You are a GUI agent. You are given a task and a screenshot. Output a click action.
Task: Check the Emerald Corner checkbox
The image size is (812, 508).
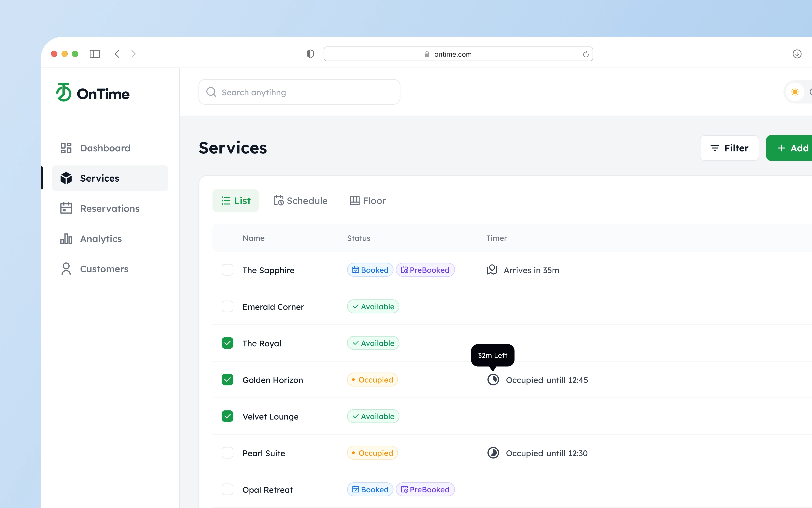[x=228, y=306]
